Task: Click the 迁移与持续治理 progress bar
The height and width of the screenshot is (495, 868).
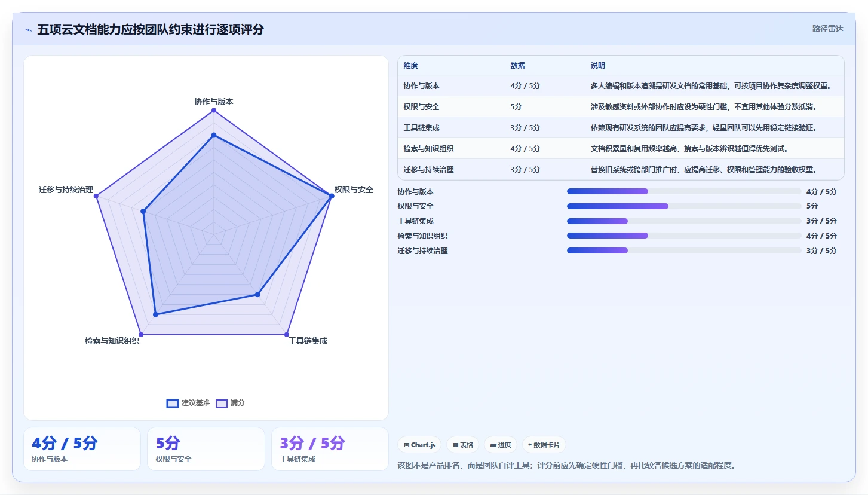Action: click(x=684, y=250)
